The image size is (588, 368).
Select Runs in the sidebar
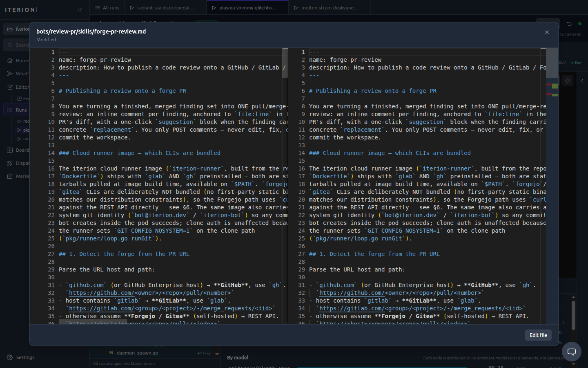click(x=16, y=110)
